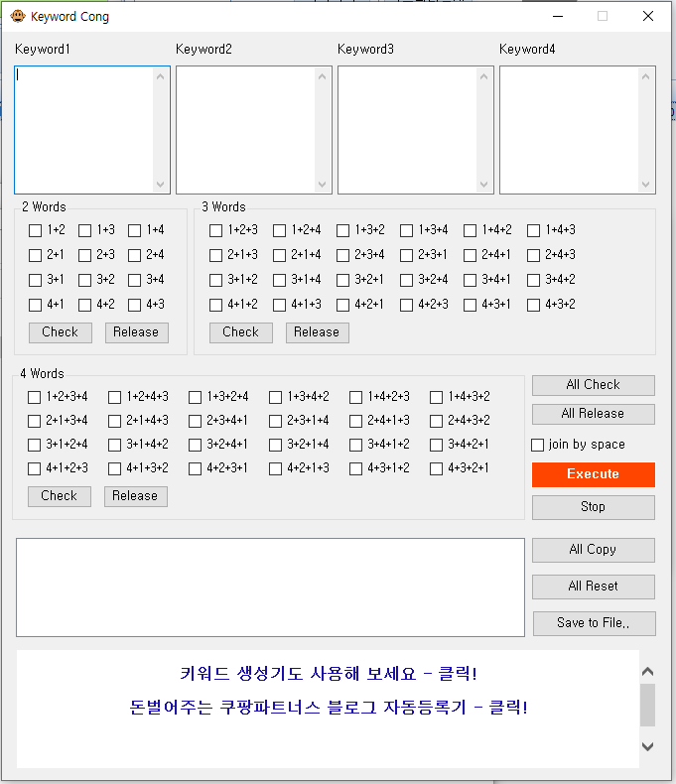
Task: Click Keyword4 scrollbar up arrow
Action: coord(645,76)
